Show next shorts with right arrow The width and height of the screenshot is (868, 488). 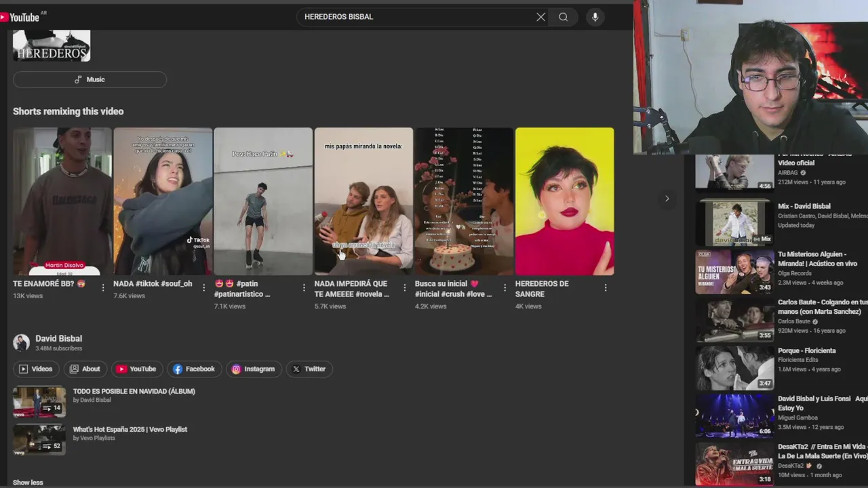tap(667, 199)
